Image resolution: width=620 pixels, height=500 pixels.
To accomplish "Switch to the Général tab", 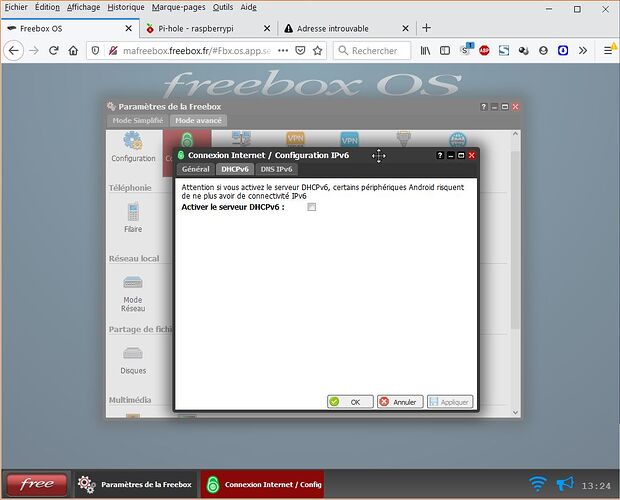I will [x=196, y=169].
